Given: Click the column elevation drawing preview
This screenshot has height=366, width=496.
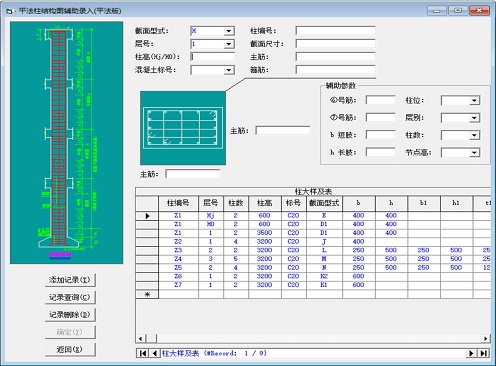Looking at the screenshot, I should (66, 143).
